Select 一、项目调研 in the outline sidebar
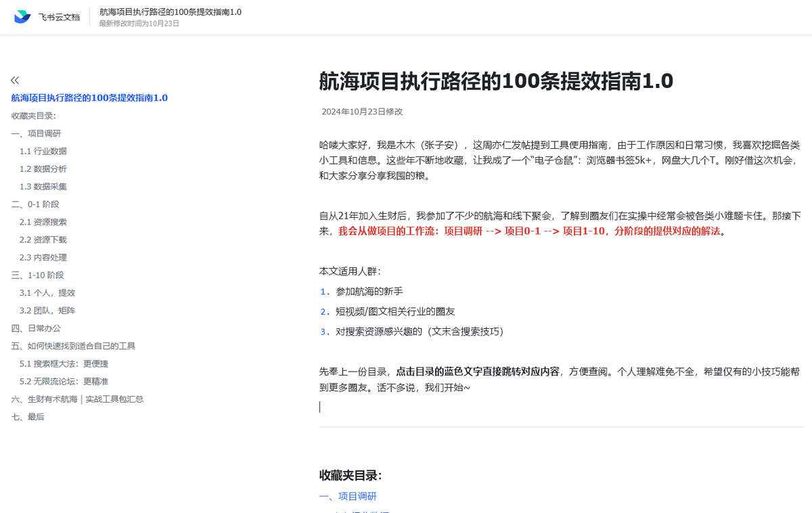Image resolution: width=812 pixels, height=513 pixels. coord(35,133)
